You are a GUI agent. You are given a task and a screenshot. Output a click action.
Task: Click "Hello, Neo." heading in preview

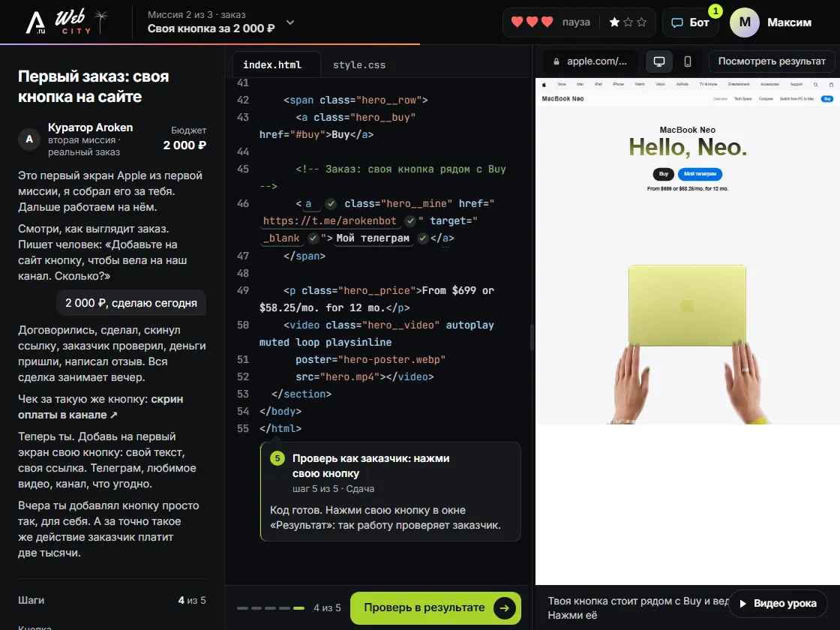[x=687, y=147]
